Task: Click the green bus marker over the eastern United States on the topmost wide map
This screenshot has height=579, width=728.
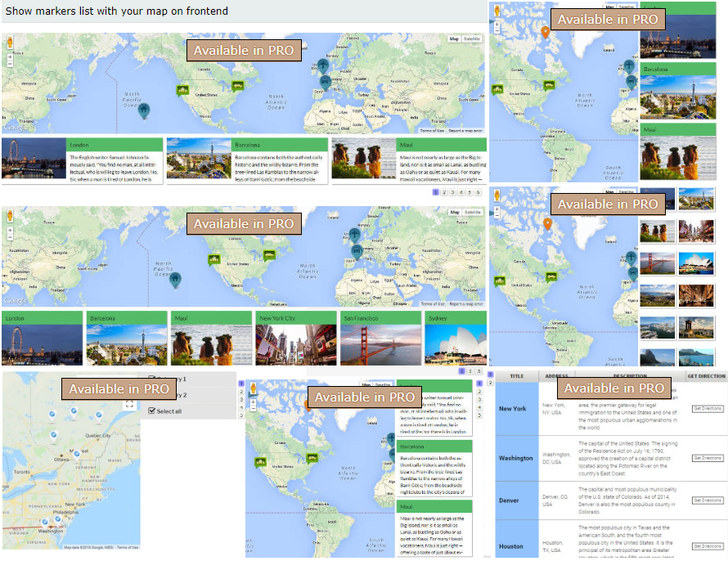Action: 237,85
